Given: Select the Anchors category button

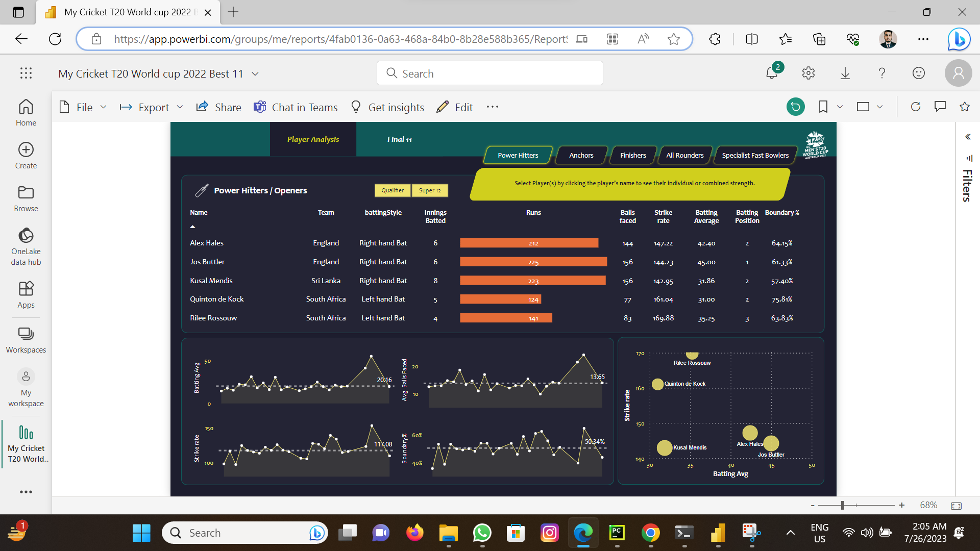Looking at the screenshot, I should click(581, 155).
